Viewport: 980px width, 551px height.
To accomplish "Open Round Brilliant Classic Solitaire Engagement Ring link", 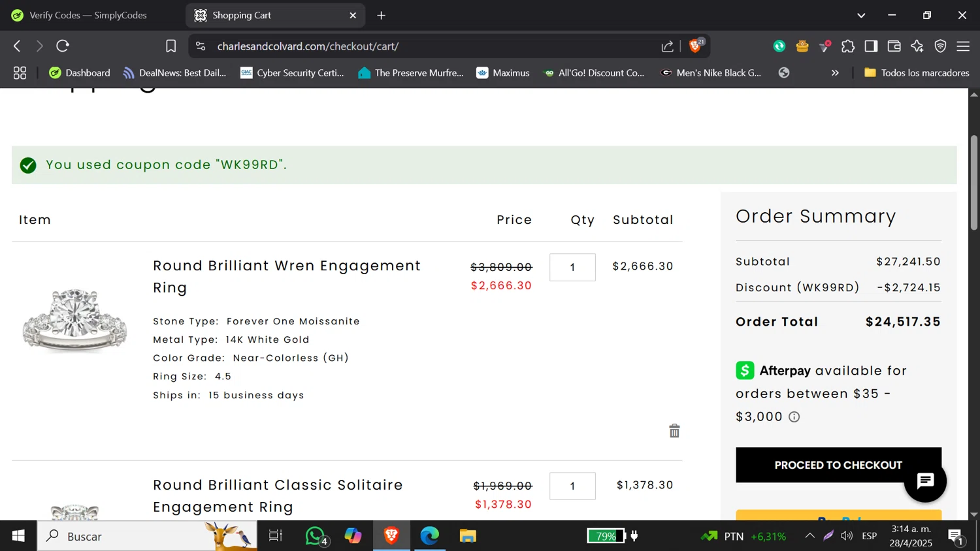I will pos(278,496).
